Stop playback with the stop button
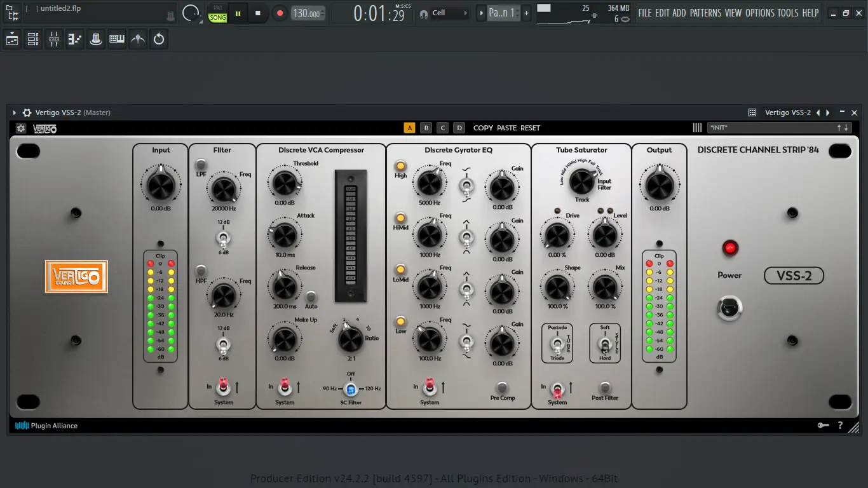This screenshot has height=488, width=868. (258, 13)
